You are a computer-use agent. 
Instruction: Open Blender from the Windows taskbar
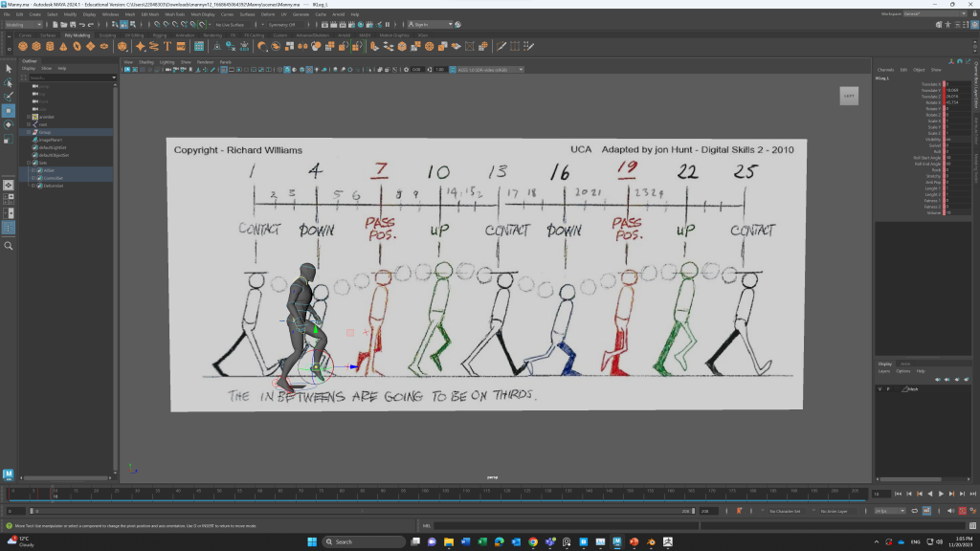pos(651,541)
